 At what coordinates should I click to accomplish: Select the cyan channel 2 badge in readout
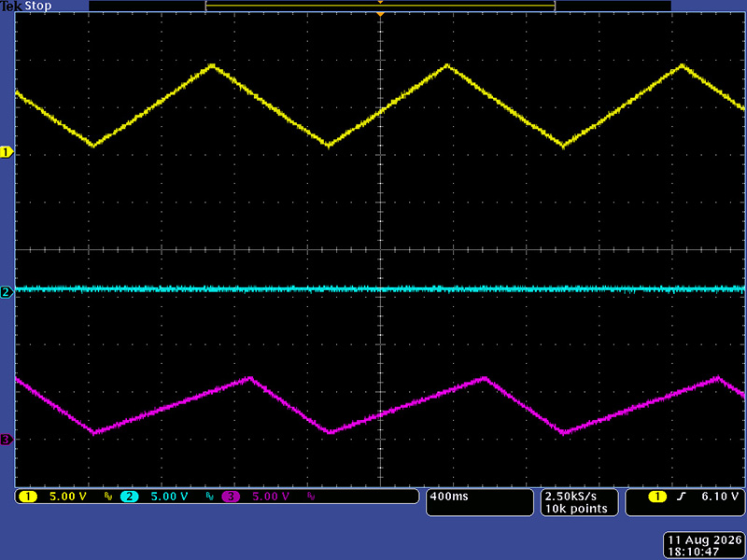(x=129, y=497)
